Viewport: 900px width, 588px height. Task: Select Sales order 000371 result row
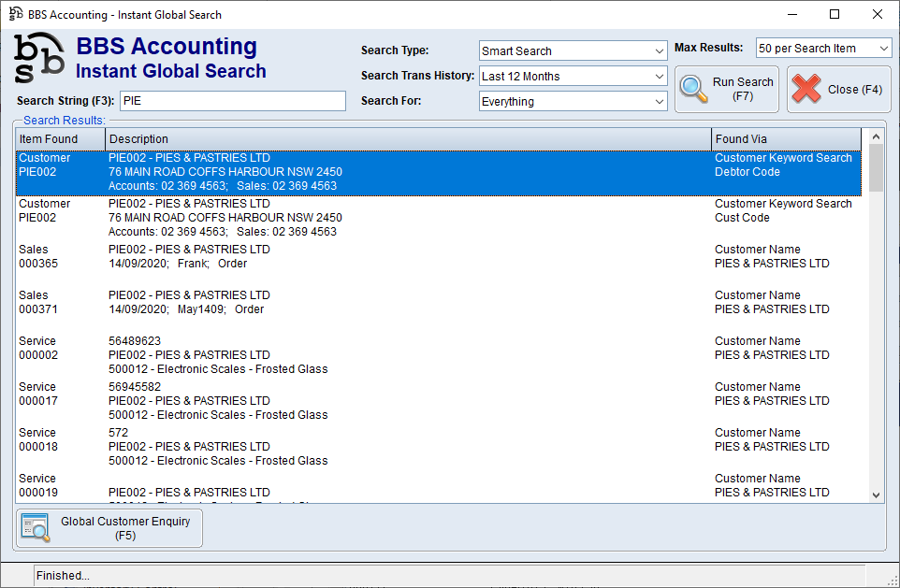pyautogui.click(x=374, y=303)
